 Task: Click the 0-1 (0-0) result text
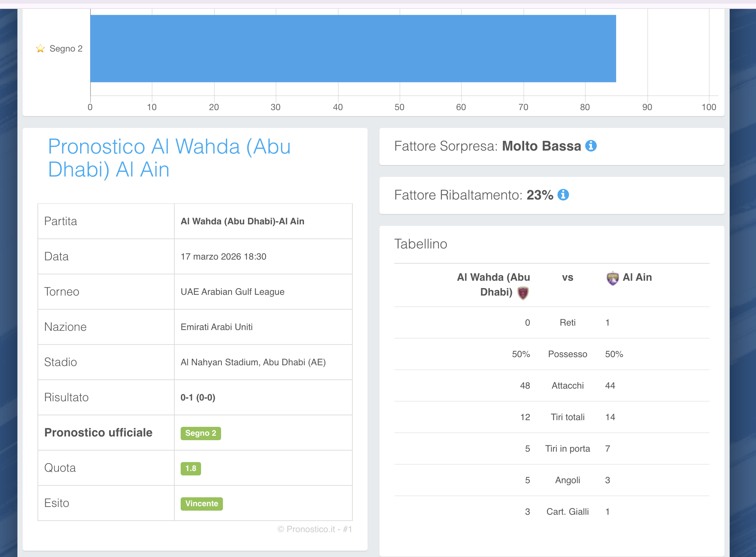coord(198,398)
